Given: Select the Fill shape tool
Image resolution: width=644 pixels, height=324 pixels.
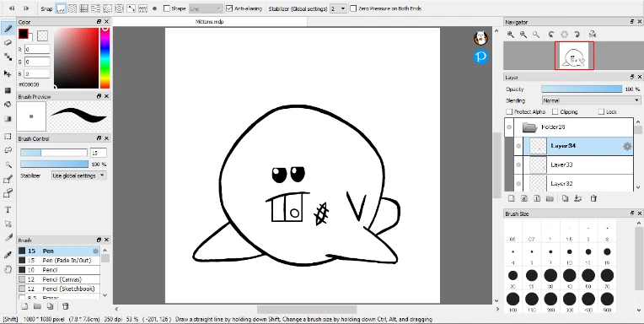Looking at the screenshot, I should click(x=8, y=90).
